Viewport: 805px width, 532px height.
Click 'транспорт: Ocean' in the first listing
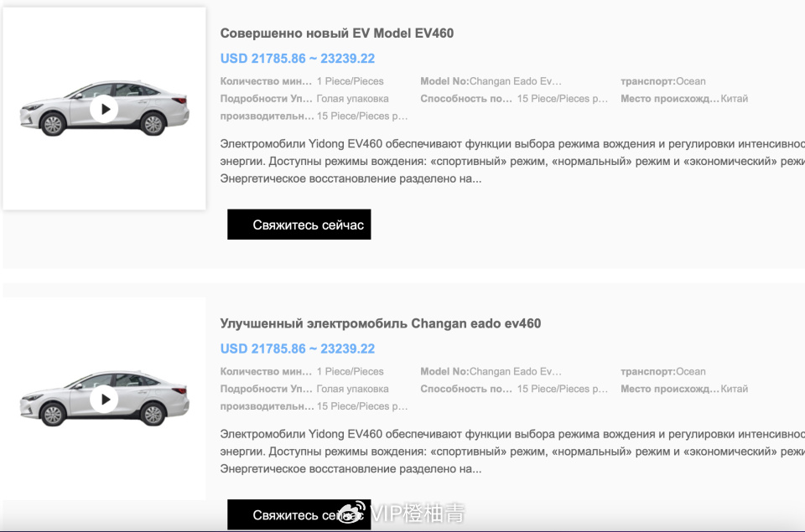pos(662,81)
